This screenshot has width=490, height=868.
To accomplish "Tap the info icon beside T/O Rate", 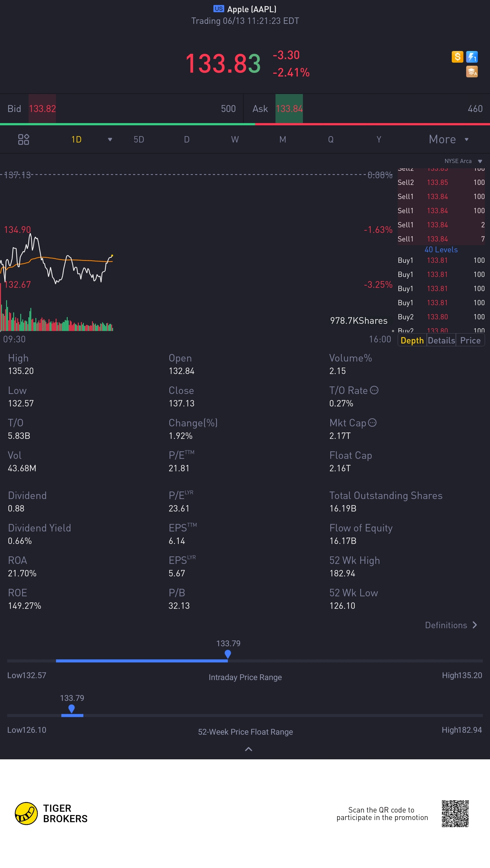I will [x=374, y=390].
